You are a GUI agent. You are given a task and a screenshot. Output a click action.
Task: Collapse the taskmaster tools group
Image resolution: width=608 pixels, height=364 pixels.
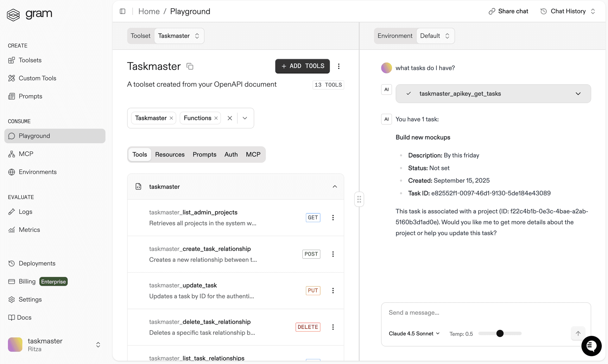335,186
